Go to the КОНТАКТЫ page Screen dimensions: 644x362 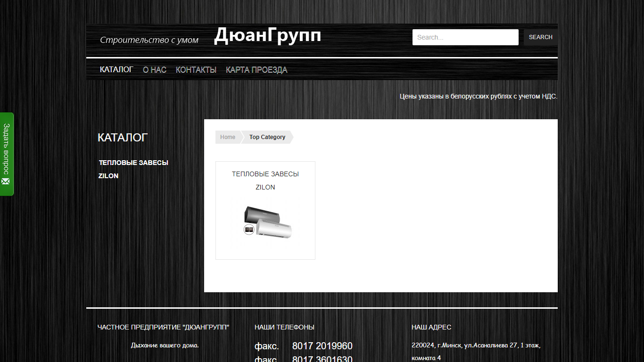pos(196,70)
